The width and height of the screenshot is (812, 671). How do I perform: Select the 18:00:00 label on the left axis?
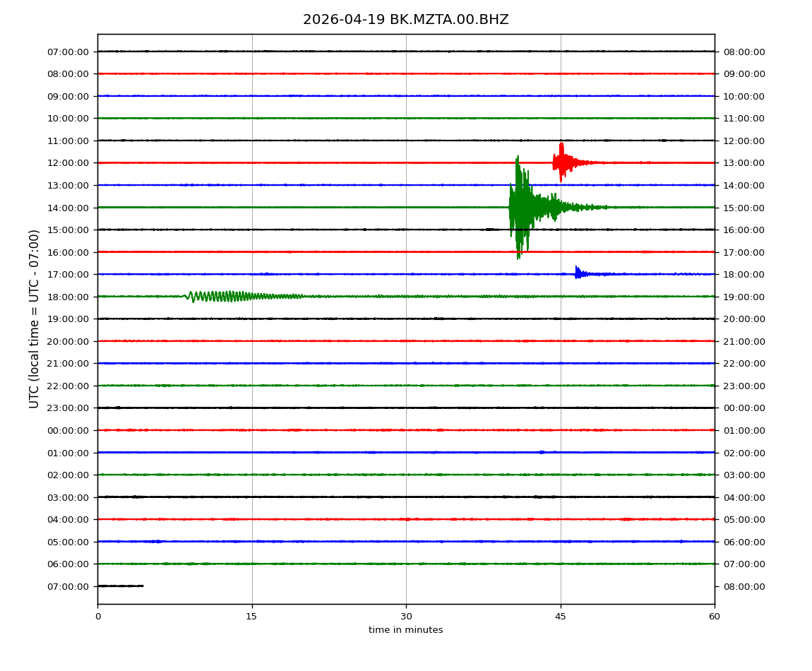click(x=68, y=297)
